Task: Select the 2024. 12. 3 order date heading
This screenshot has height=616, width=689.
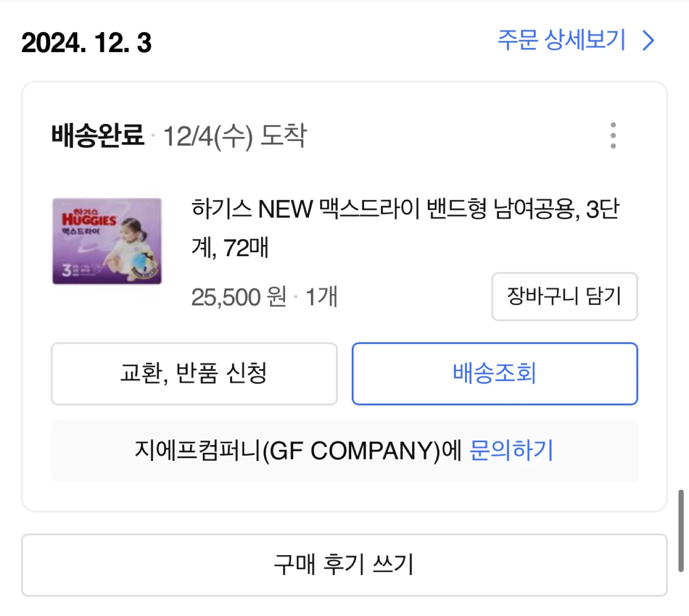Action: (87, 43)
